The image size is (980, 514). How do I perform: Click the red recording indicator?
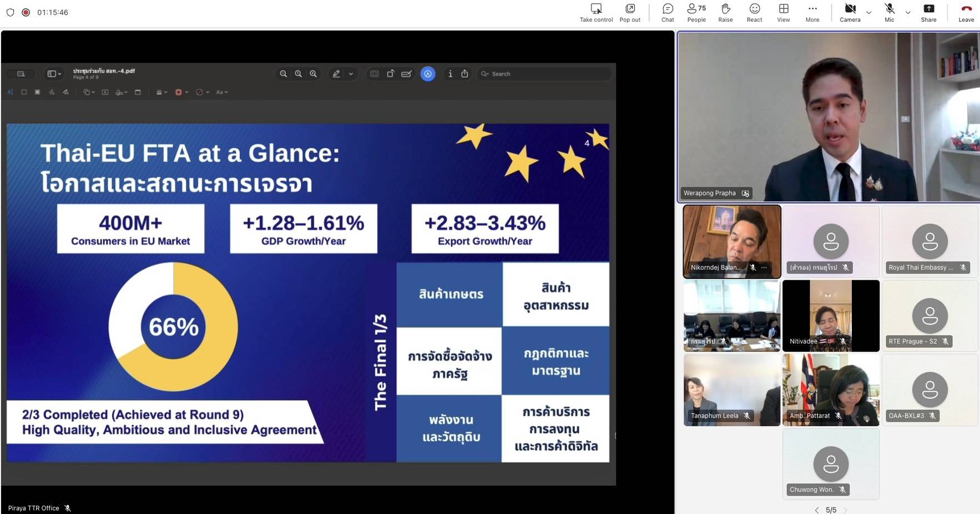click(26, 12)
